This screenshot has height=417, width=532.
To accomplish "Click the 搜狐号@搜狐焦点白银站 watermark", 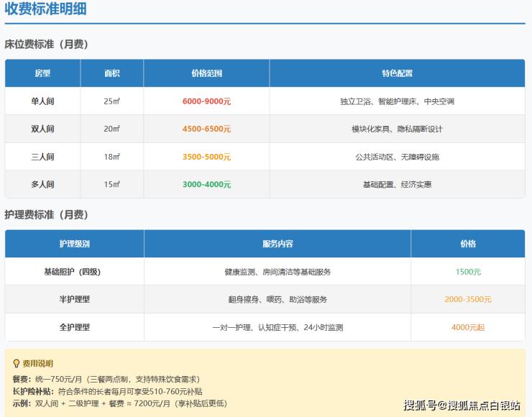I will (x=462, y=405).
